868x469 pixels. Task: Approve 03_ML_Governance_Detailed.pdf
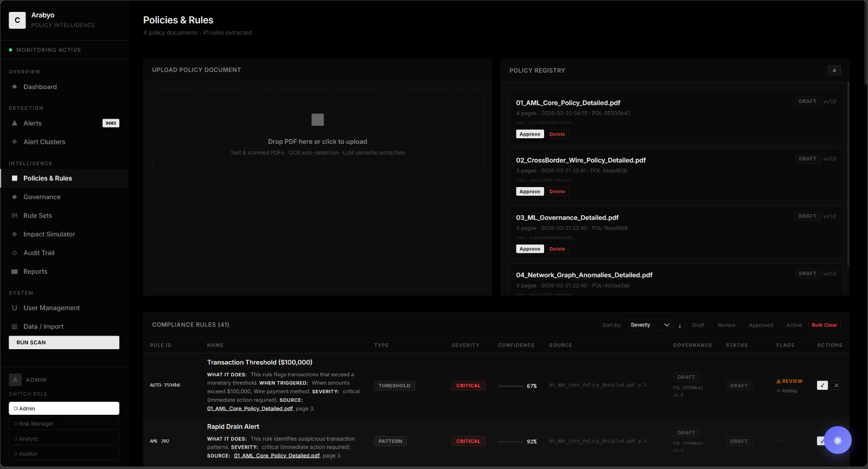529,249
